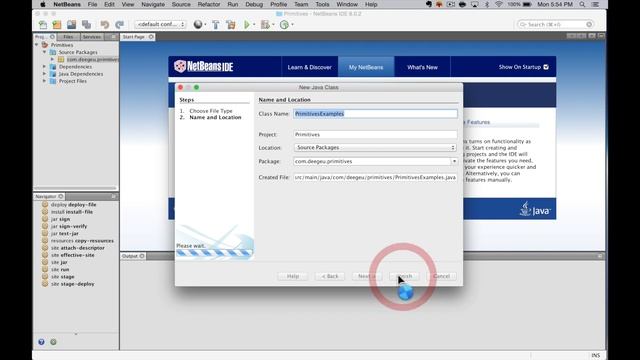Switch to the Services tab
640x360 pixels.
(x=92, y=37)
